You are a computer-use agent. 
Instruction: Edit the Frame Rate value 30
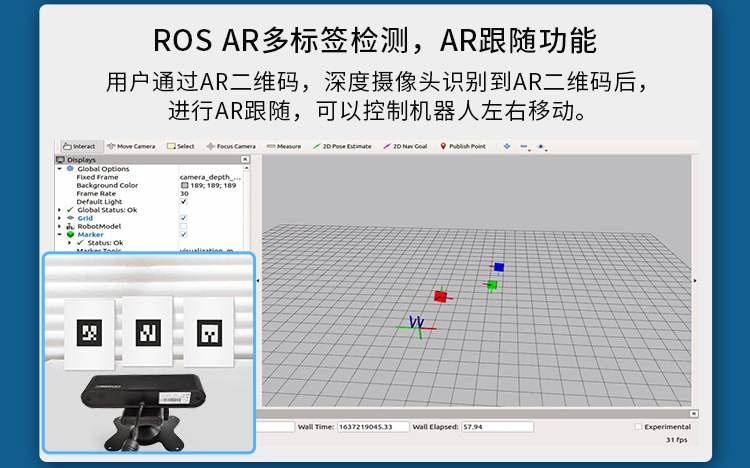coord(184,193)
